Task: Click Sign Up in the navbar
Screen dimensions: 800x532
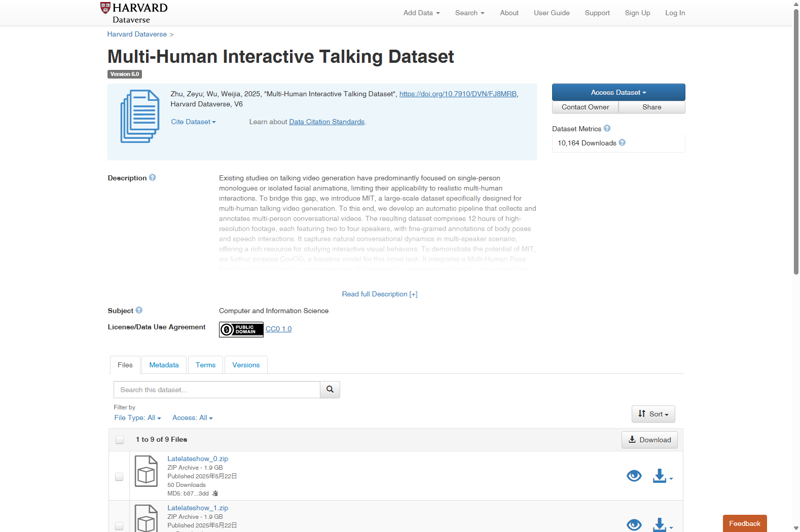Action: [637, 13]
